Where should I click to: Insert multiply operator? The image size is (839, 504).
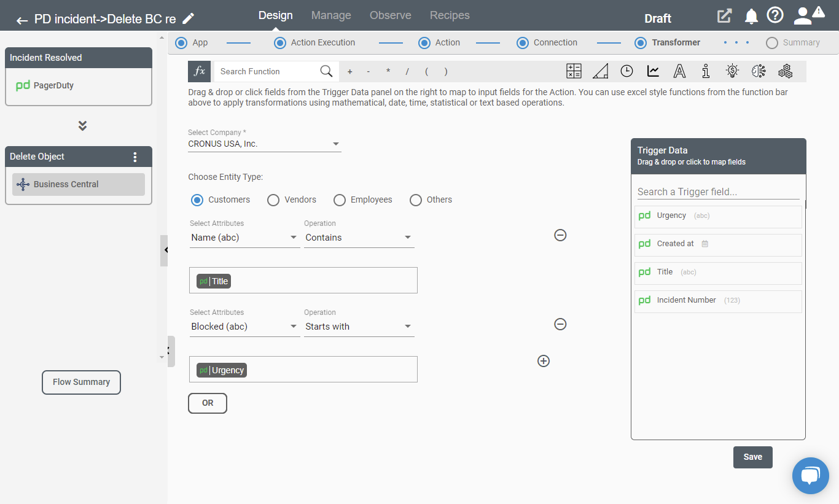(x=388, y=72)
